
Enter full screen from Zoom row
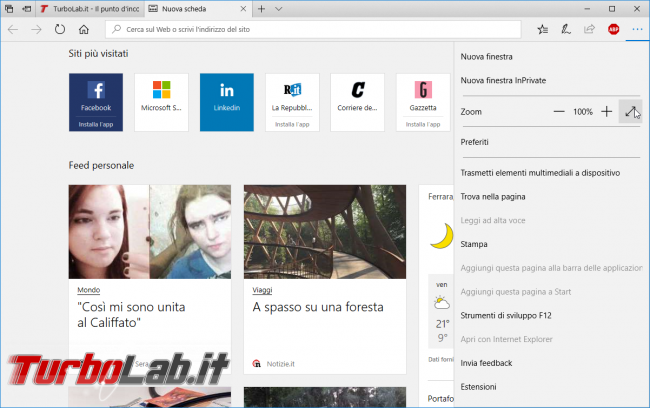[x=631, y=112]
